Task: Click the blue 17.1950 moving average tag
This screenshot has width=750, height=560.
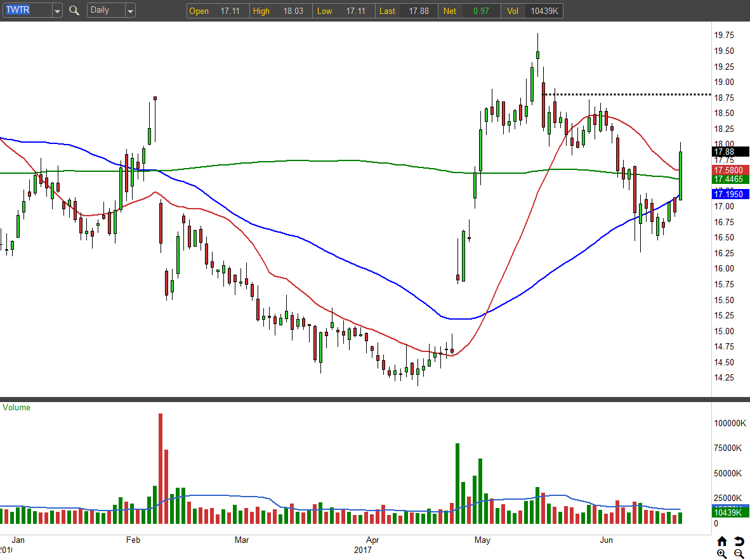Action: coord(730,193)
